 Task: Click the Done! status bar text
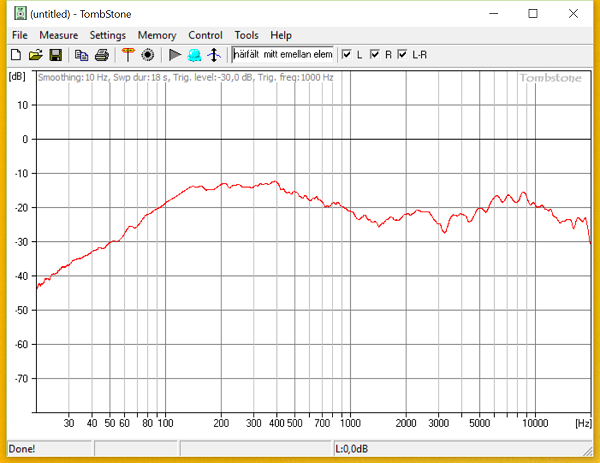click(x=22, y=448)
